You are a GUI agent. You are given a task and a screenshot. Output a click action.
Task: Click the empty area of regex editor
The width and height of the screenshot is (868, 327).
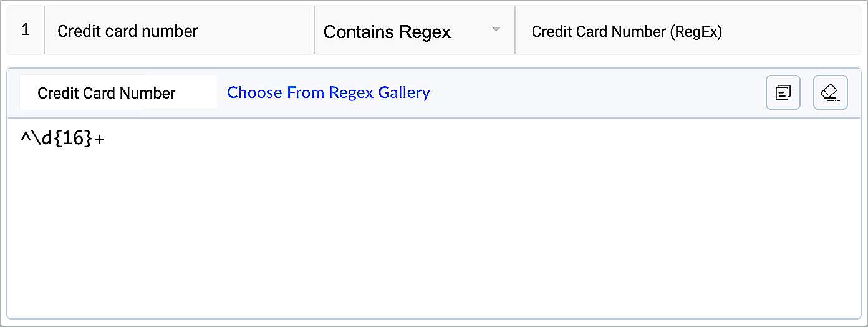click(436, 218)
